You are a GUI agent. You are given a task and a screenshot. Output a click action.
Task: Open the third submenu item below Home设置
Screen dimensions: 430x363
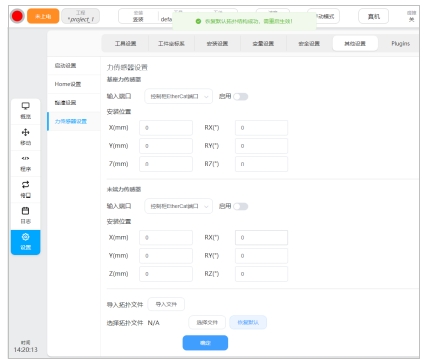(74, 103)
